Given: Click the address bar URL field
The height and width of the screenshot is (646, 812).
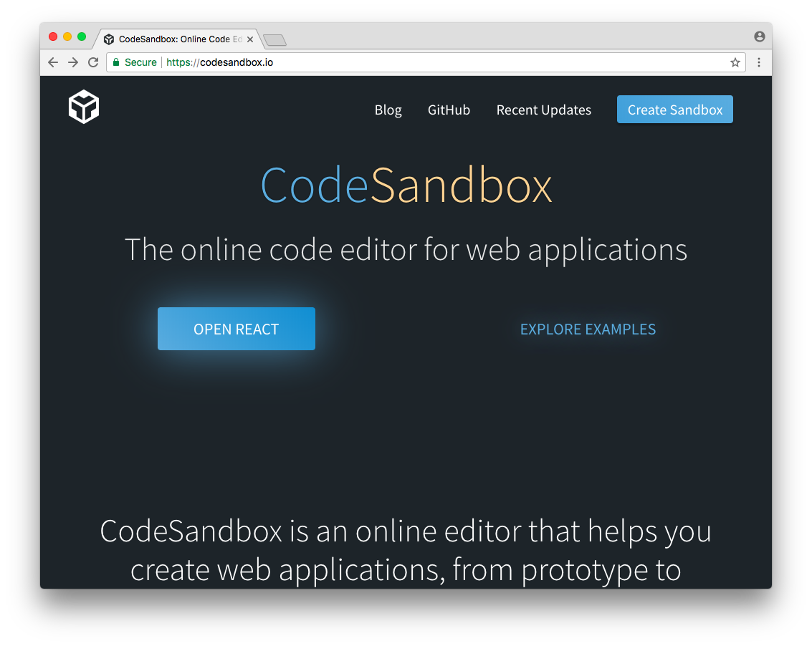Looking at the screenshot, I should [x=426, y=62].
